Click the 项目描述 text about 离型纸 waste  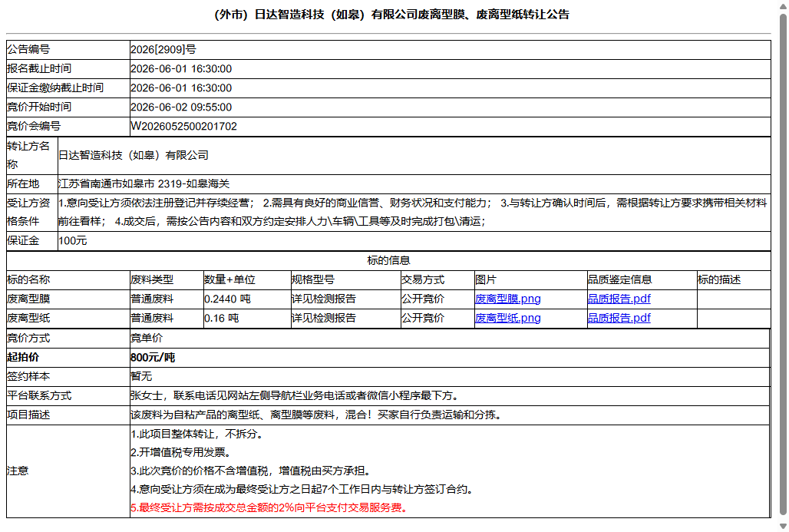315,415
